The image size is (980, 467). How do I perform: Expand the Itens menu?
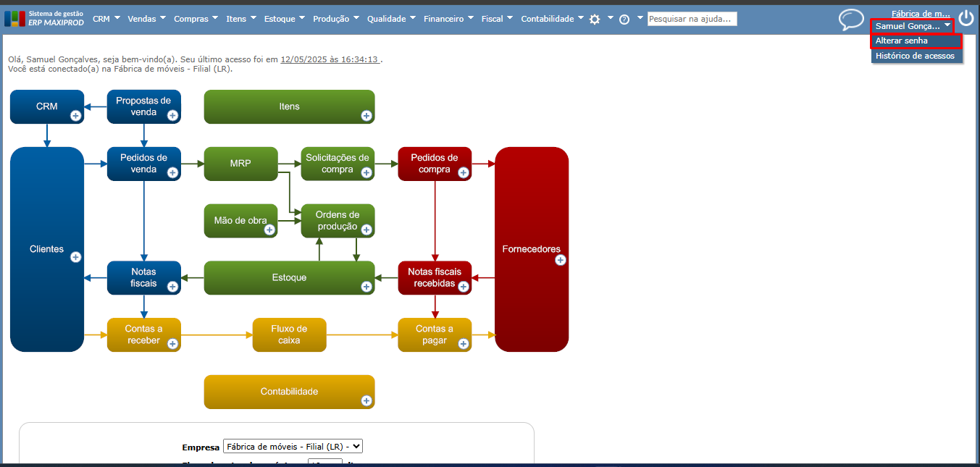(x=241, y=19)
